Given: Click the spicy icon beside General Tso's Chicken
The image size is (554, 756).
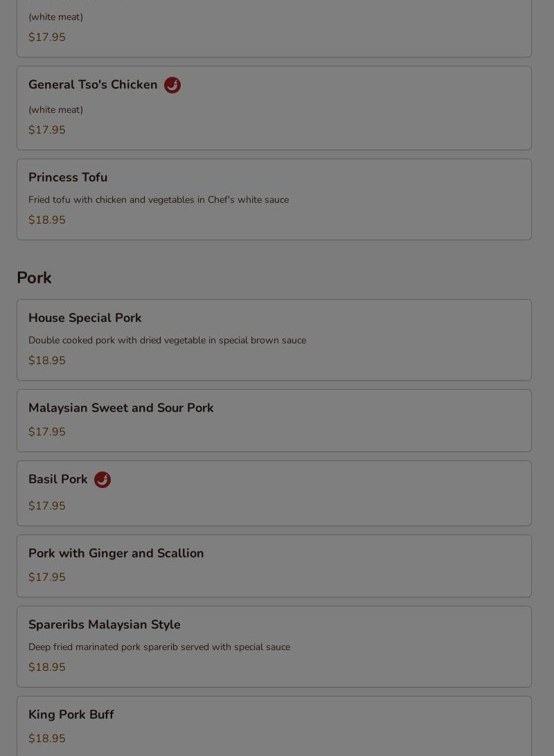Looking at the screenshot, I should click(x=172, y=85).
